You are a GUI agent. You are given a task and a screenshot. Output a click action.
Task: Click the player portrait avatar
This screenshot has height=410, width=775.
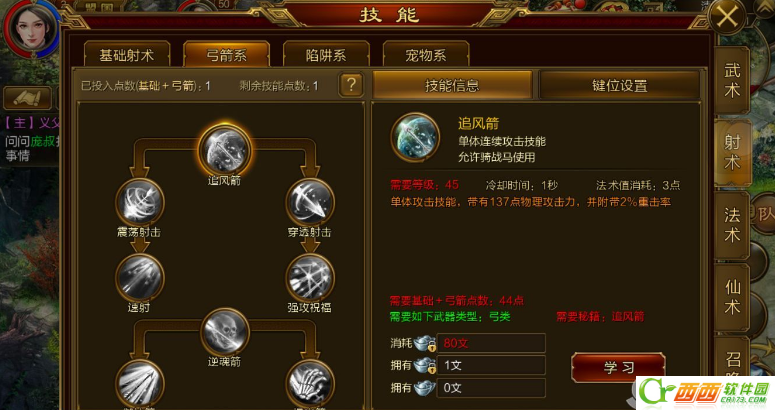tap(33, 27)
